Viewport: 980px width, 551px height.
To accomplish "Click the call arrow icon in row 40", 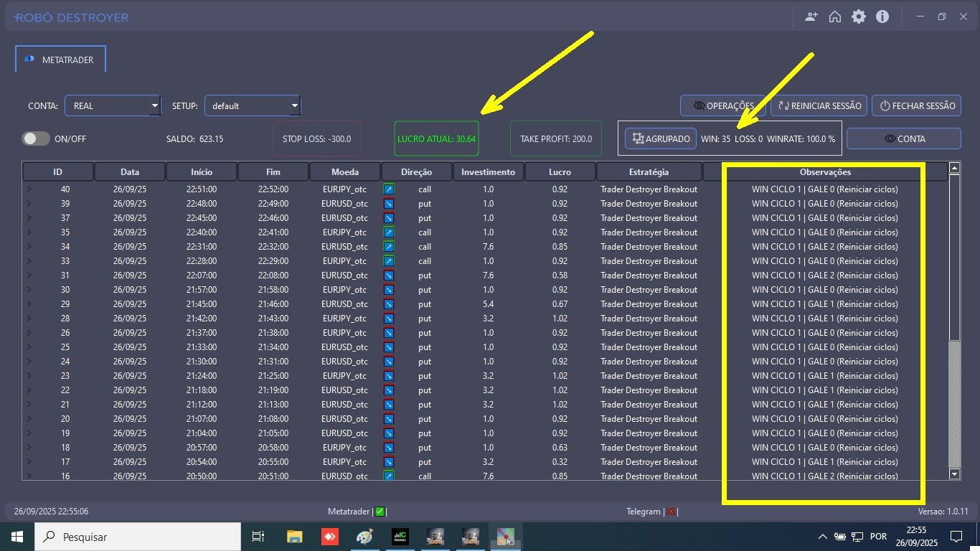I will [x=389, y=189].
